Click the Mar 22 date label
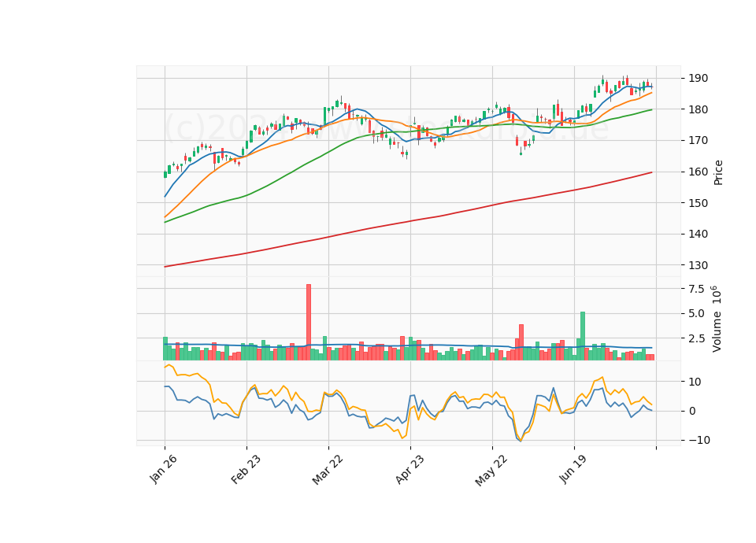The width and height of the screenshot is (756, 543). click(328, 469)
